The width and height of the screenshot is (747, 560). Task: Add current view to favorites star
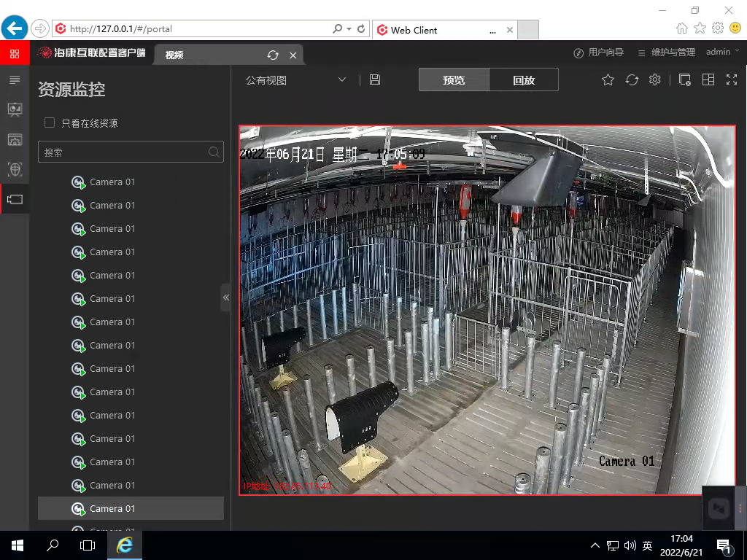tap(608, 80)
